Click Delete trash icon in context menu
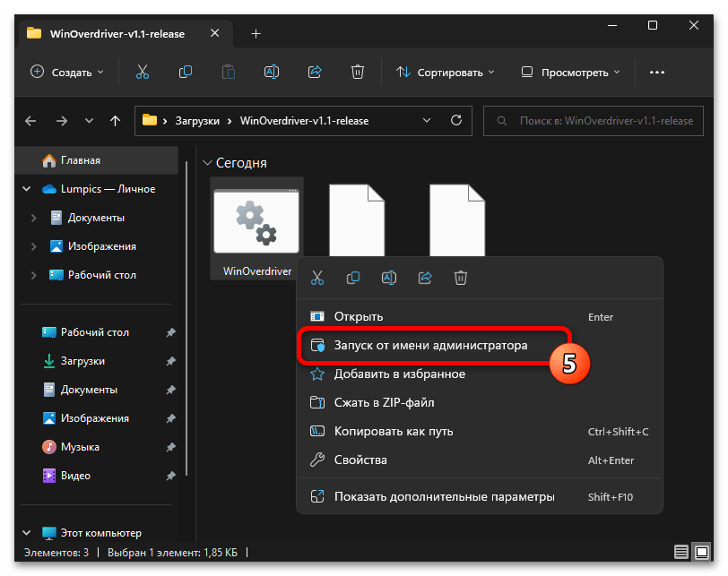Image resolution: width=728 pixels, height=576 pixels. 461,278
